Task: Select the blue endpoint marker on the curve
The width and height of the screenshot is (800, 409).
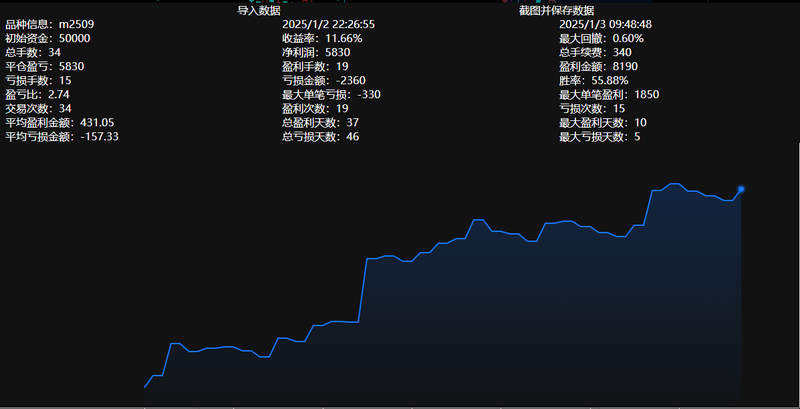Action: tap(741, 189)
